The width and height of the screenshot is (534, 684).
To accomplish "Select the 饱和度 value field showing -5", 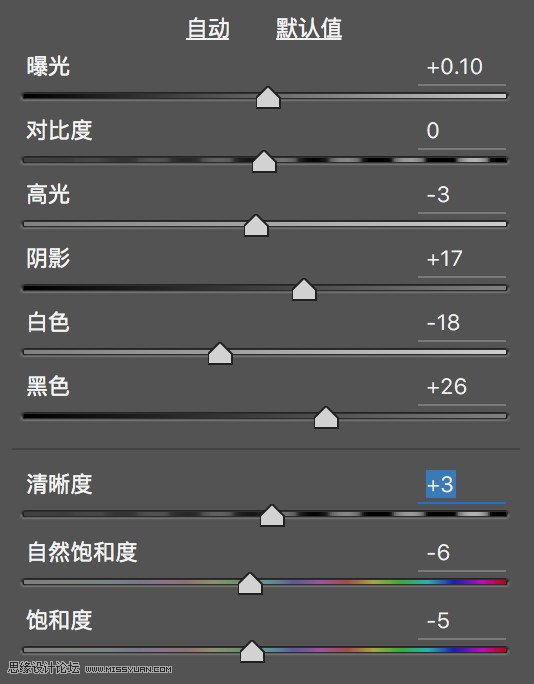I will pyautogui.click(x=462, y=621).
